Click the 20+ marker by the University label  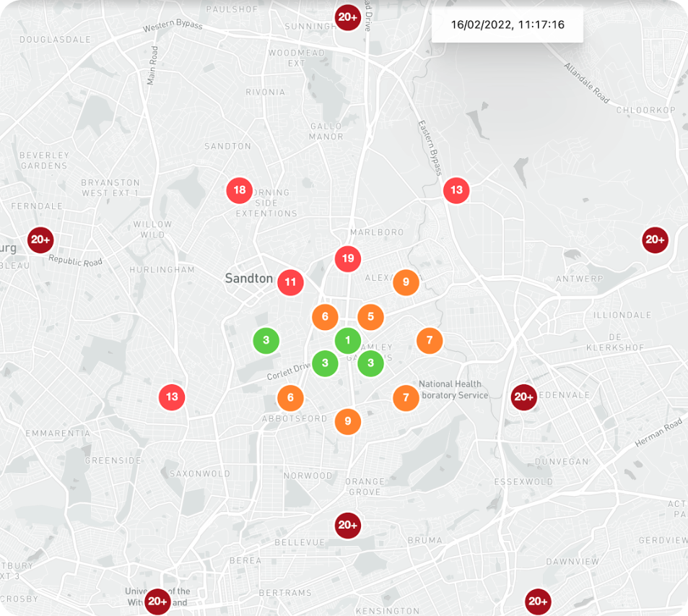(157, 601)
